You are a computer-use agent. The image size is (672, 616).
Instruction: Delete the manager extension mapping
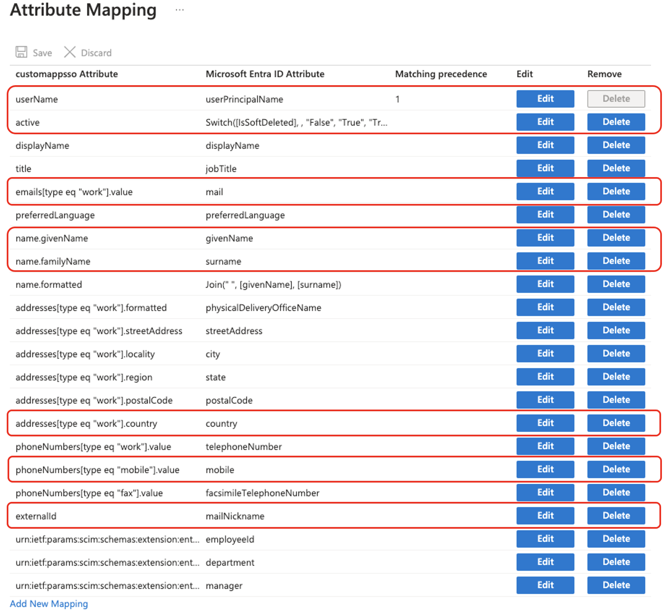pos(616,585)
